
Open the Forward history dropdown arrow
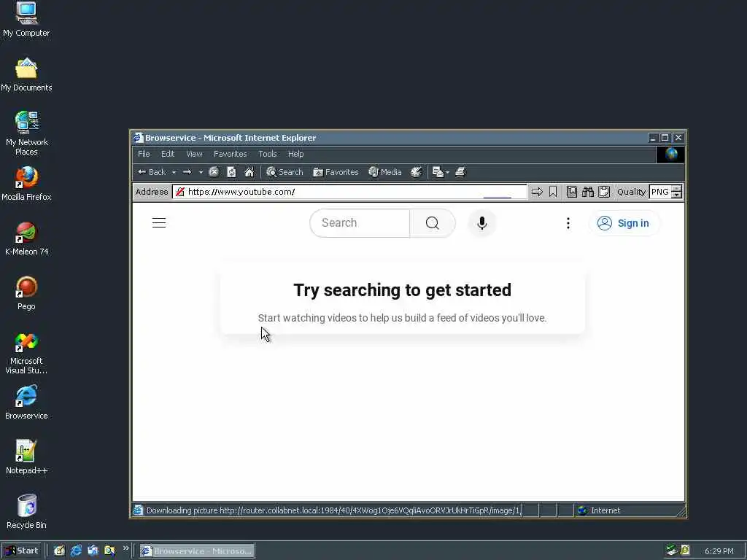(201, 172)
